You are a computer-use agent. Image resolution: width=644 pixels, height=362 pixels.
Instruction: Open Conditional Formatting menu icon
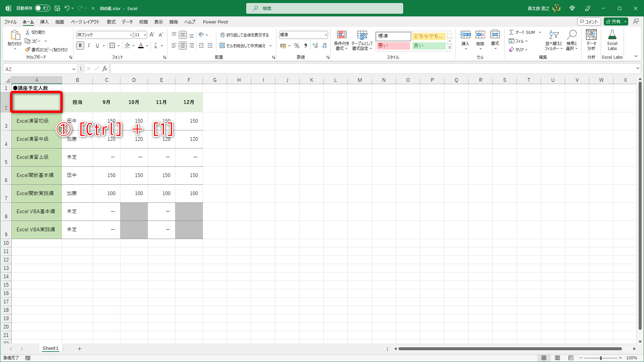(x=341, y=35)
